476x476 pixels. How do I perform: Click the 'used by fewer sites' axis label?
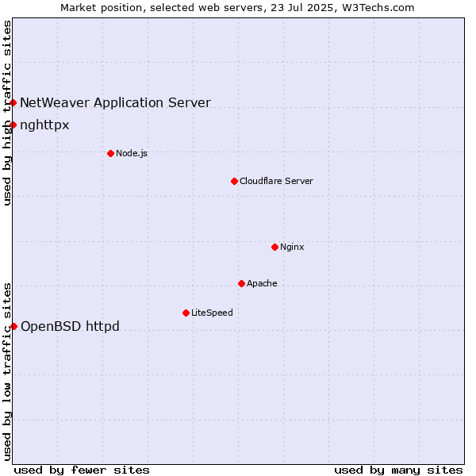click(82, 470)
